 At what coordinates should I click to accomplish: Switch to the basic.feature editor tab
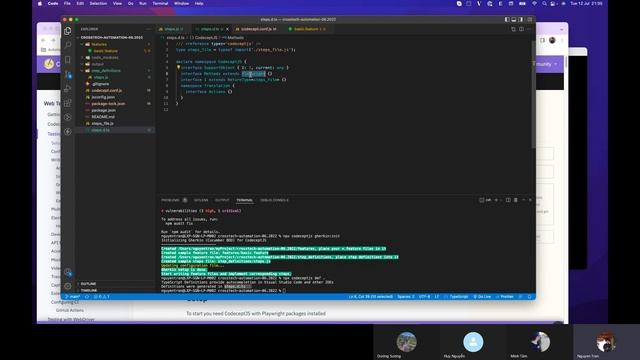click(x=307, y=29)
